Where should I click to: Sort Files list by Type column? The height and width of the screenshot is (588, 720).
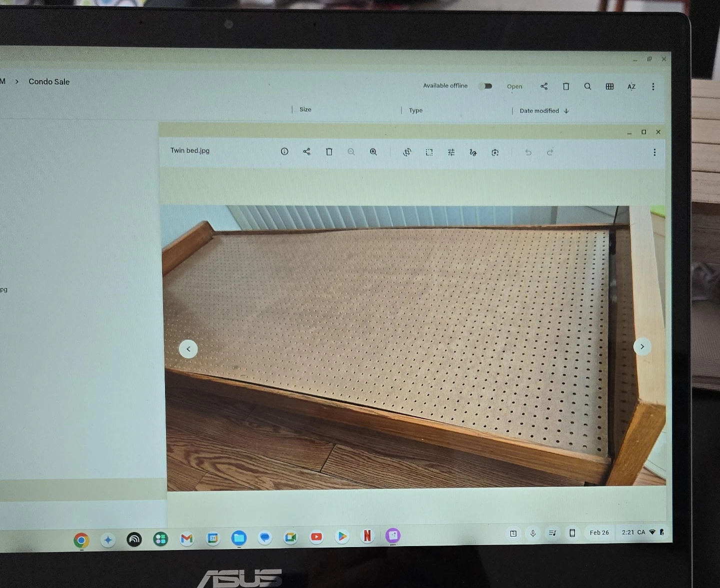pyautogui.click(x=415, y=110)
